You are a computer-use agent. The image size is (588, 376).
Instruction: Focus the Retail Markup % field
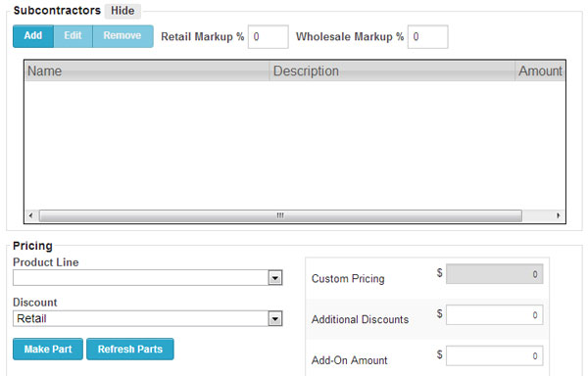[269, 36]
